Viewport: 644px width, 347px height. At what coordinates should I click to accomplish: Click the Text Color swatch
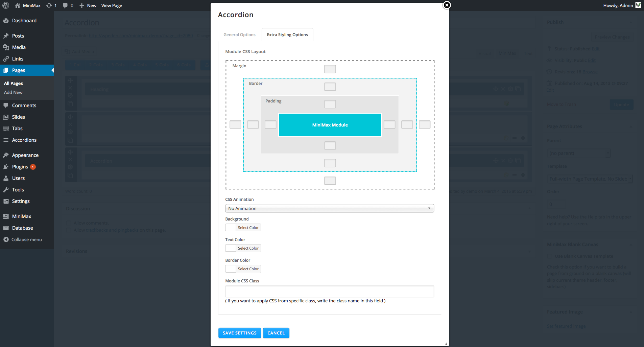tap(231, 248)
